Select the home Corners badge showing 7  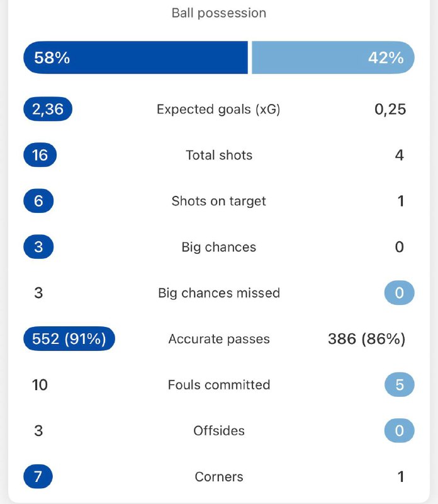click(38, 477)
